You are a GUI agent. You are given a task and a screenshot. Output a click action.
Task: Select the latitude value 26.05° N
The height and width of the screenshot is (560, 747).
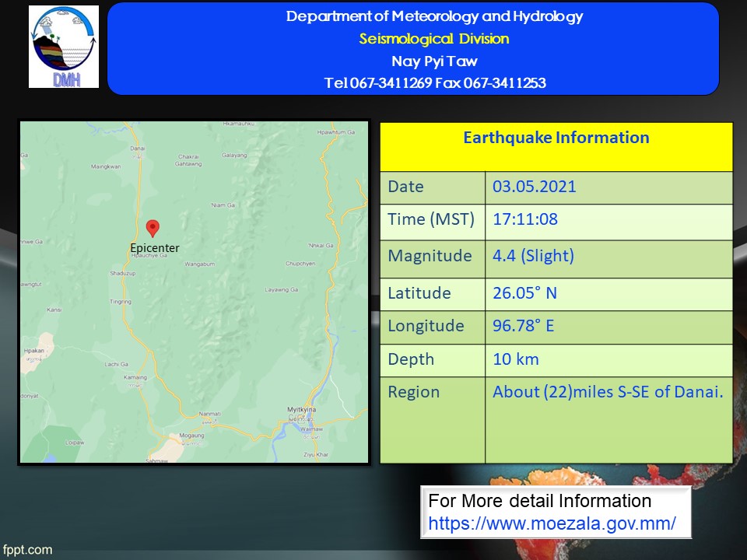tap(524, 293)
